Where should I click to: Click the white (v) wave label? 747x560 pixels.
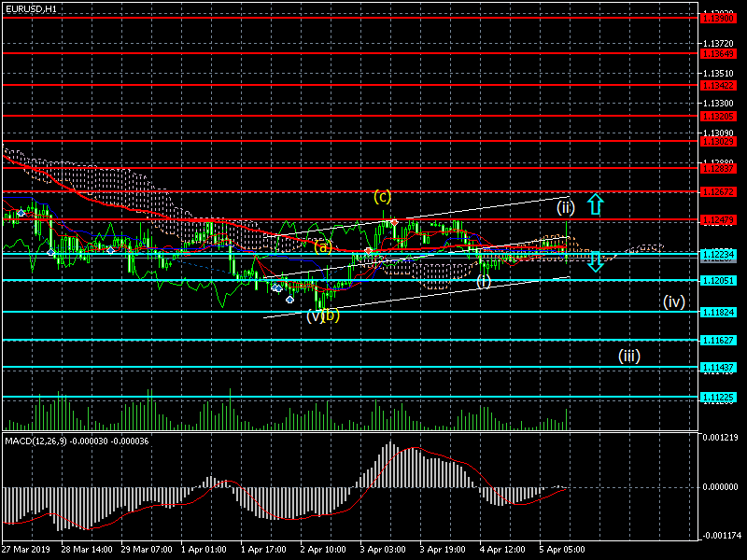(315, 315)
